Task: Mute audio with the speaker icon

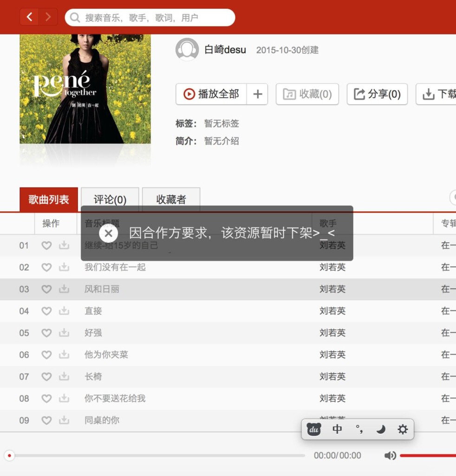Action: 390,456
